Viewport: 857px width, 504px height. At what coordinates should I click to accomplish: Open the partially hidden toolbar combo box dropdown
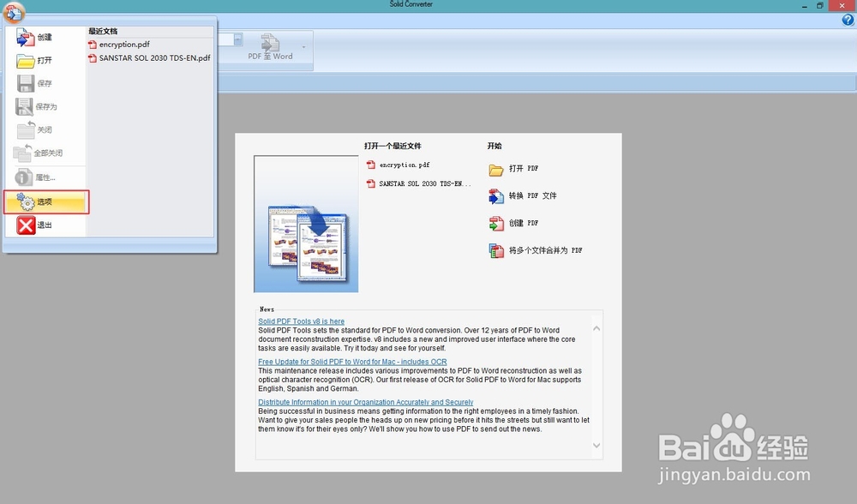pos(237,39)
